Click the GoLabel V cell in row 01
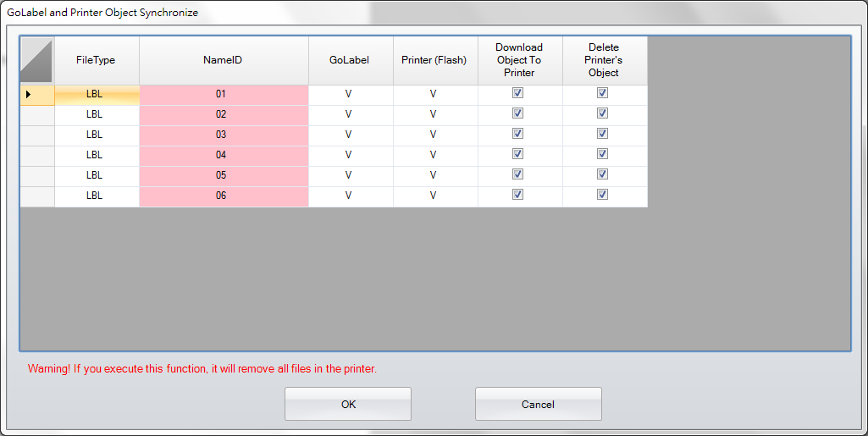The width and height of the screenshot is (868, 436). point(351,95)
